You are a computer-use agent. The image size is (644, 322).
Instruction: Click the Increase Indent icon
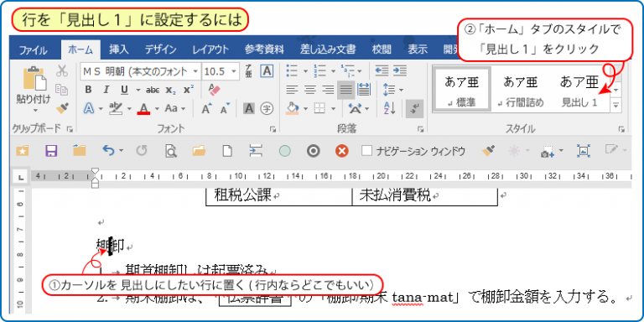399,71
